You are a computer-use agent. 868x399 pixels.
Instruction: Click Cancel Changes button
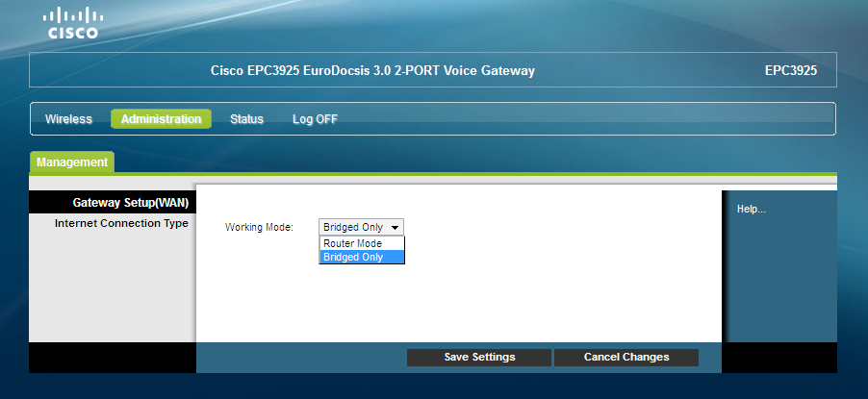(x=626, y=357)
